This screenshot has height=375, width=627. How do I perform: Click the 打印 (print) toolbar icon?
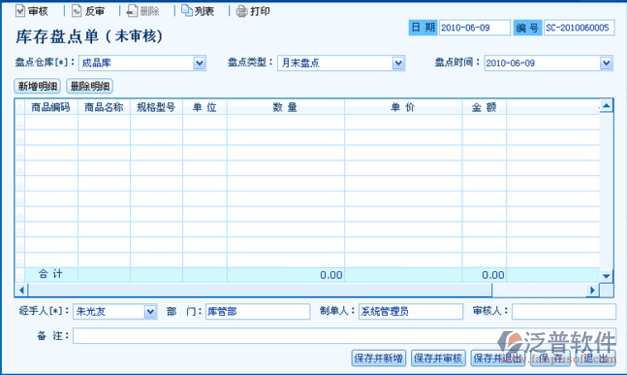coord(242,11)
